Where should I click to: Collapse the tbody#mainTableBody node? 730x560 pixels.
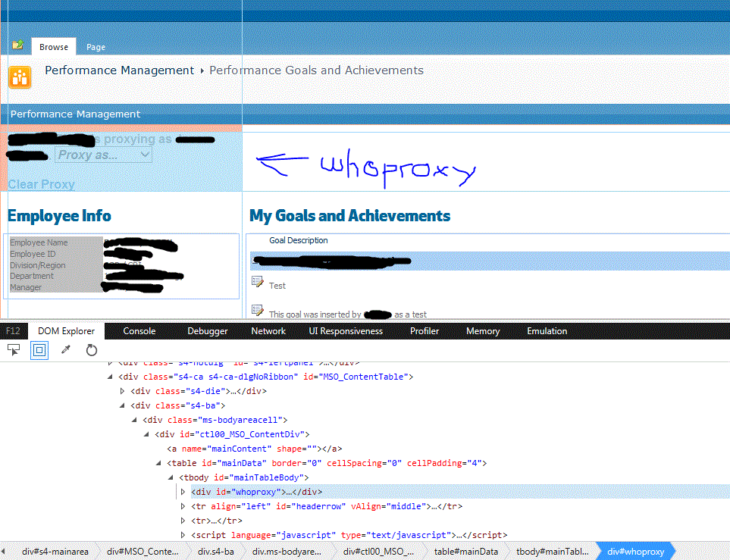tap(170, 477)
